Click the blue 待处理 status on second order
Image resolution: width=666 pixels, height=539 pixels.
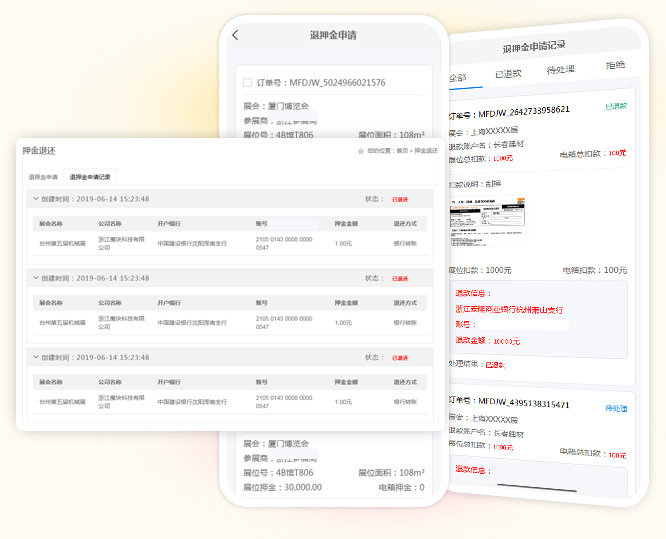[616, 408]
